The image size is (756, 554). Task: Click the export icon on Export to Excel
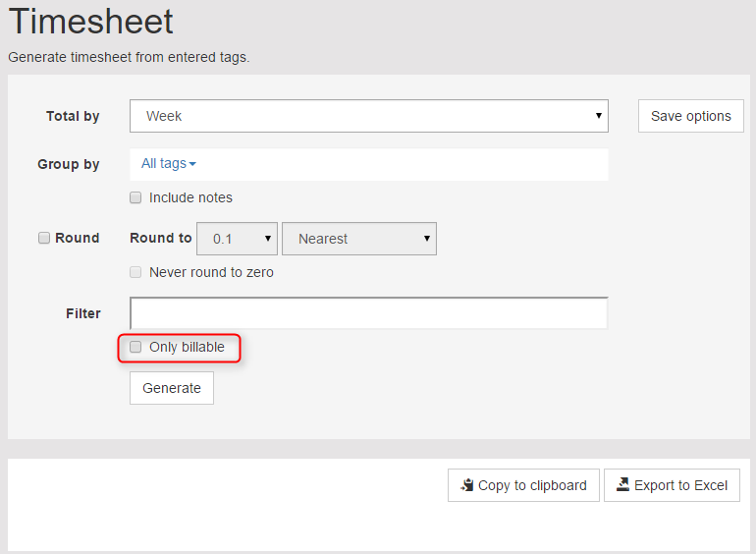[x=622, y=484]
